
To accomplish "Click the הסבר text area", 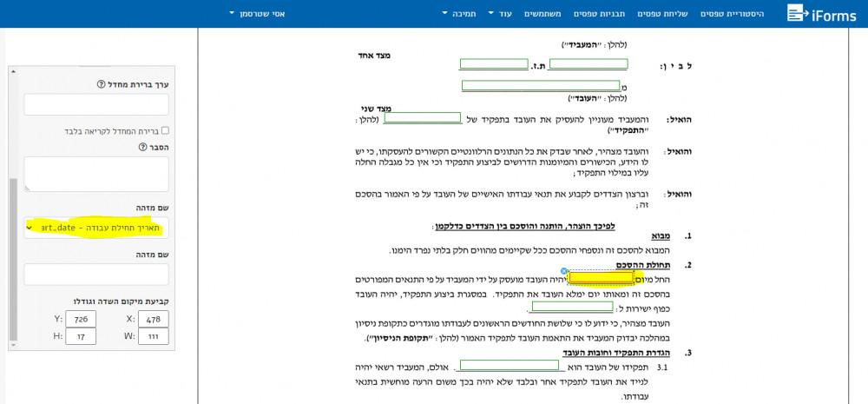I will click(96, 174).
